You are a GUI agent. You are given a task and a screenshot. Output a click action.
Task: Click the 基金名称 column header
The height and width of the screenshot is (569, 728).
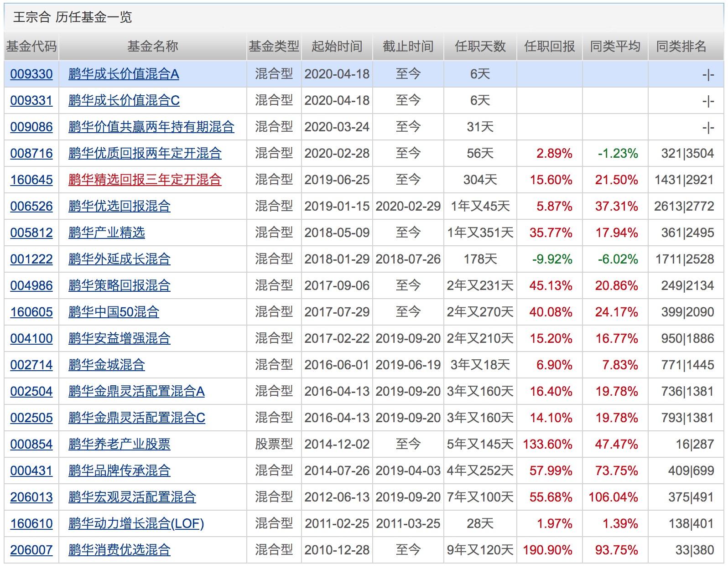(153, 46)
